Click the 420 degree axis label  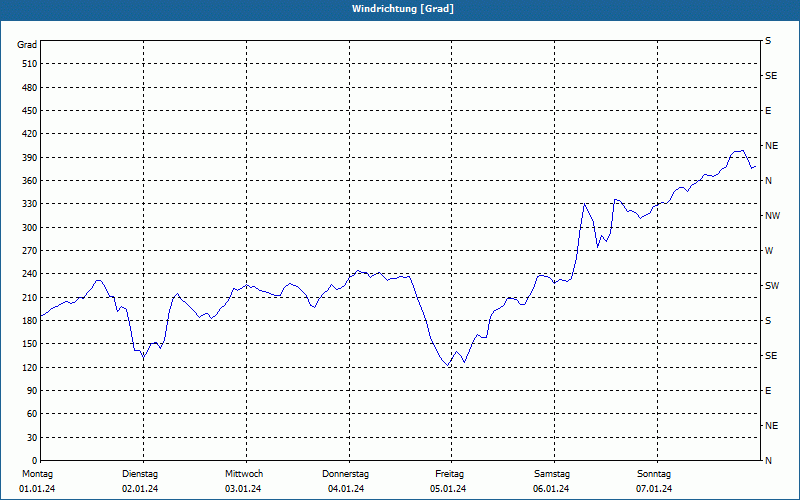tap(29, 134)
